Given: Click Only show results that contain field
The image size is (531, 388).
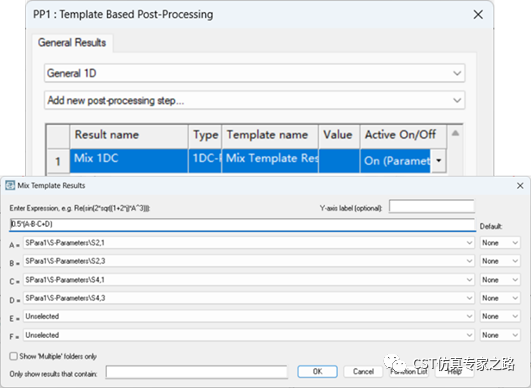Looking at the screenshot, I should (197, 372).
